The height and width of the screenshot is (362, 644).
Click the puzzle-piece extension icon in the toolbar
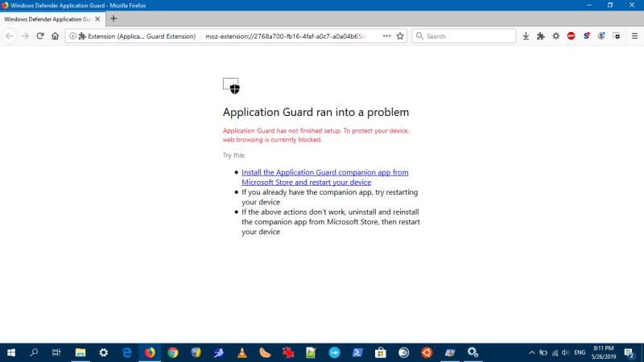(541, 36)
